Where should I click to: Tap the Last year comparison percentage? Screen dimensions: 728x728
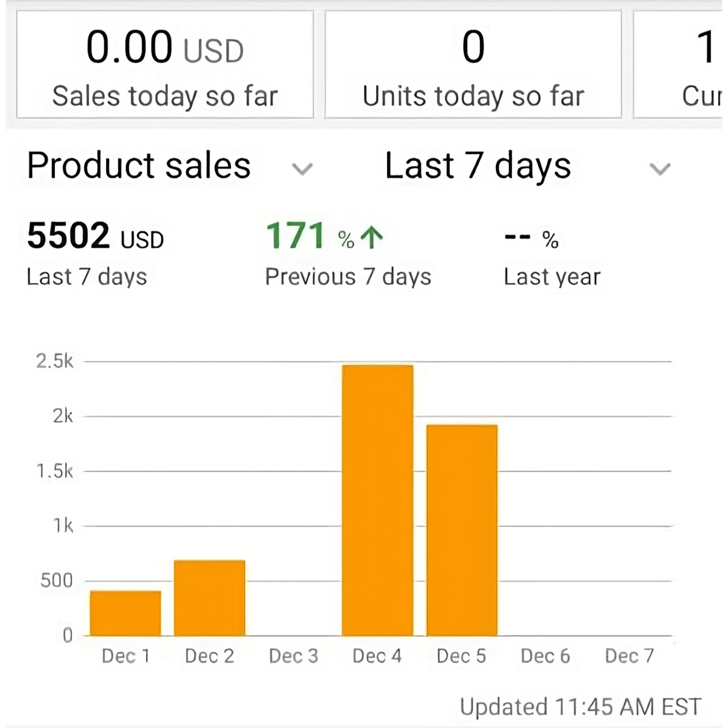click(531, 237)
